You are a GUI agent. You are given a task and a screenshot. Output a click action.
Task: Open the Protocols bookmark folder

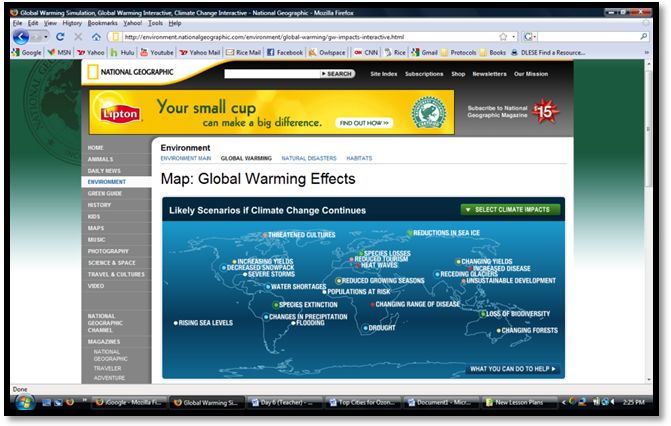coord(458,52)
